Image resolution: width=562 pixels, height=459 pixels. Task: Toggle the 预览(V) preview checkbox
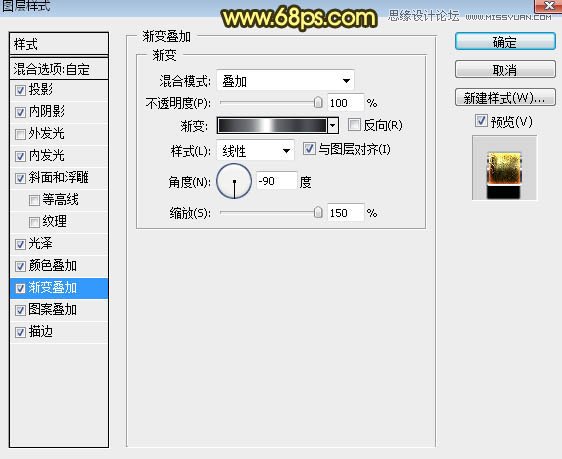click(x=481, y=121)
